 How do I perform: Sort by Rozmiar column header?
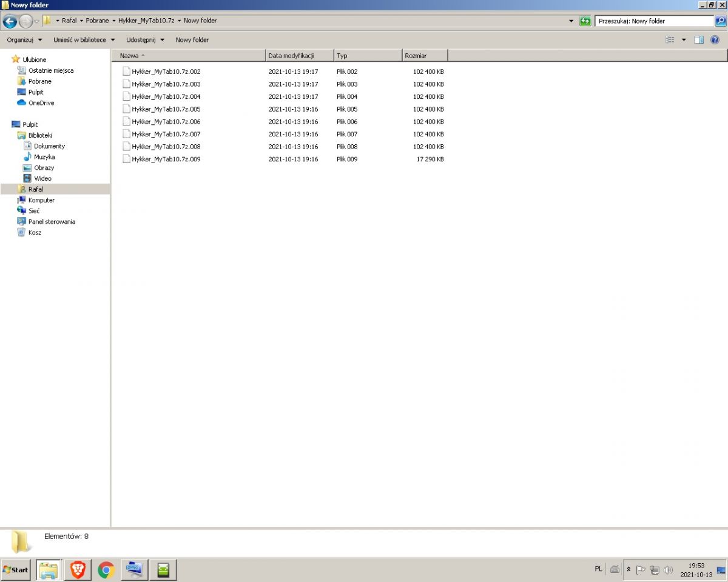click(x=425, y=56)
